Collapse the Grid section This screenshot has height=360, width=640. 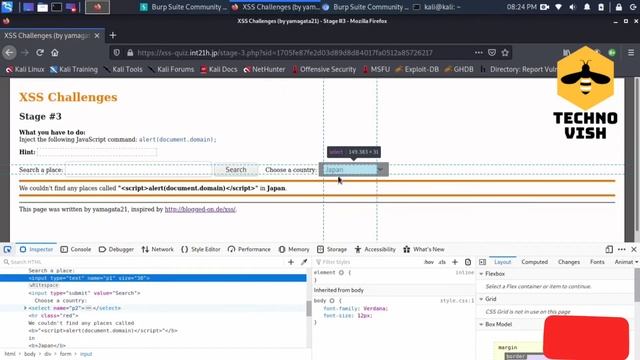(x=481, y=299)
